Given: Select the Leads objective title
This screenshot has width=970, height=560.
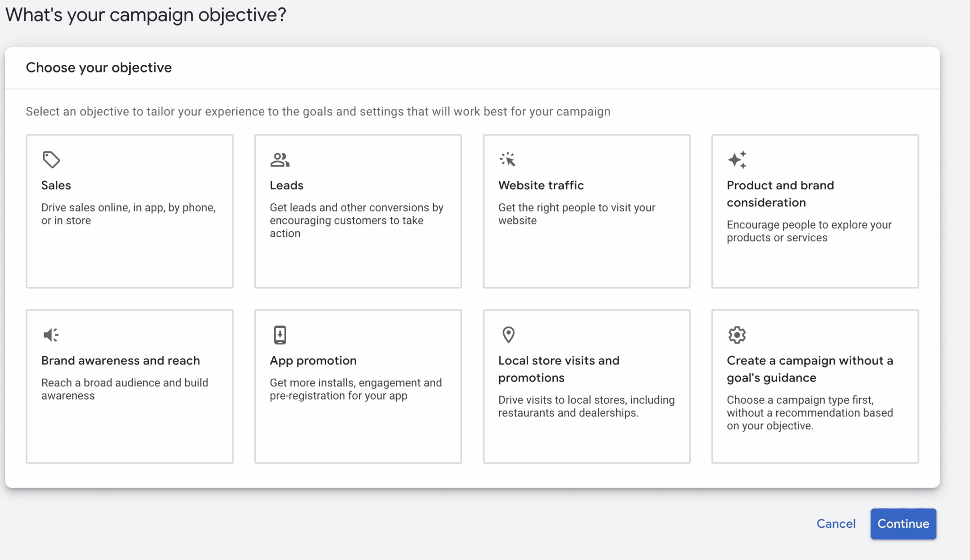Looking at the screenshot, I should click(x=287, y=185).
